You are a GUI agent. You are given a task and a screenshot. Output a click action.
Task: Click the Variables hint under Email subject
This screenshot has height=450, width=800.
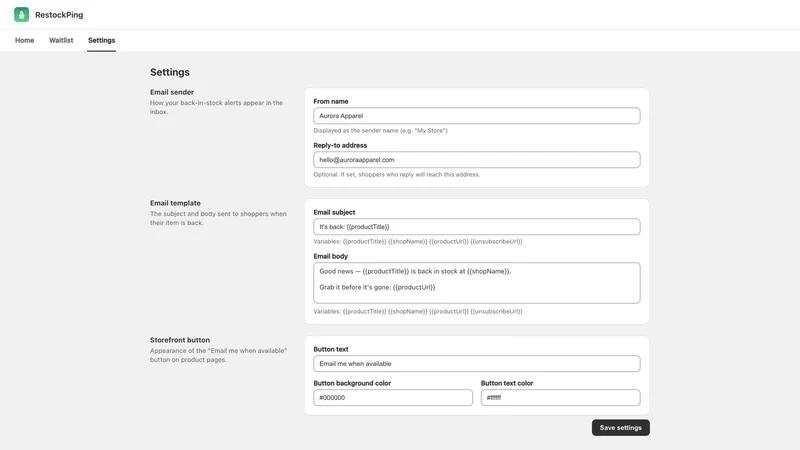tap(418, 241)
